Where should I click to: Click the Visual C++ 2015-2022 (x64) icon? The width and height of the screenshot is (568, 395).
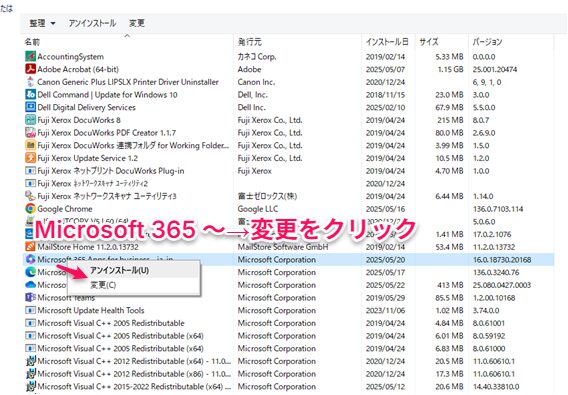[31, 386]
